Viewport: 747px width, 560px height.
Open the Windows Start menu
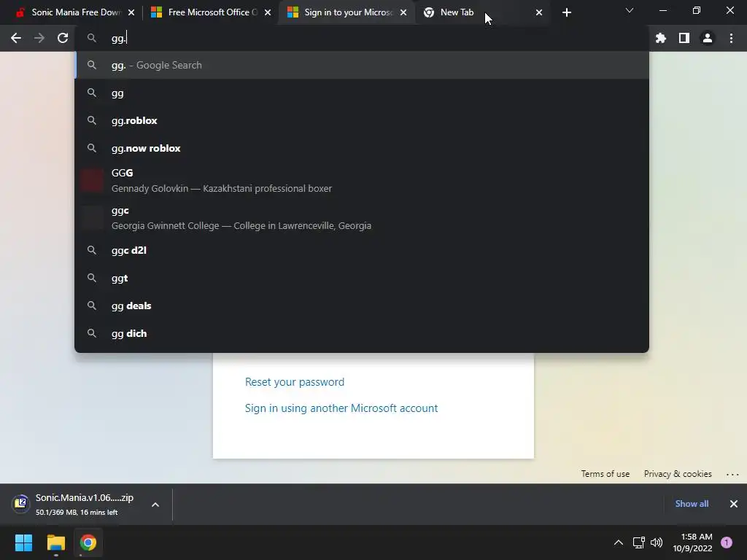tap(23, 542)
